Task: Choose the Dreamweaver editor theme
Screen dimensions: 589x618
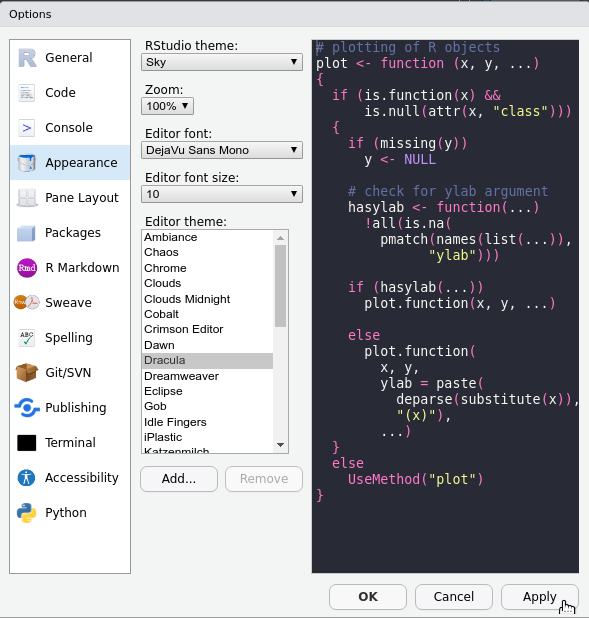Action: [207, 376]
